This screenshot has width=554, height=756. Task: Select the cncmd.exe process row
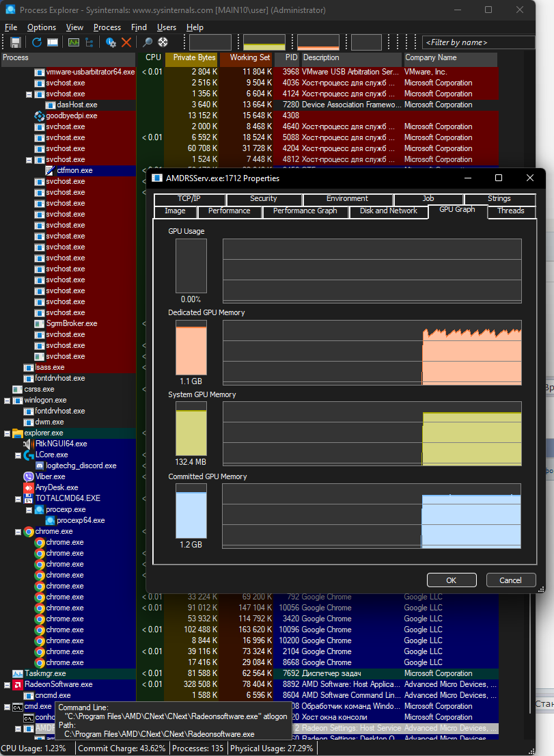[249, 695]
